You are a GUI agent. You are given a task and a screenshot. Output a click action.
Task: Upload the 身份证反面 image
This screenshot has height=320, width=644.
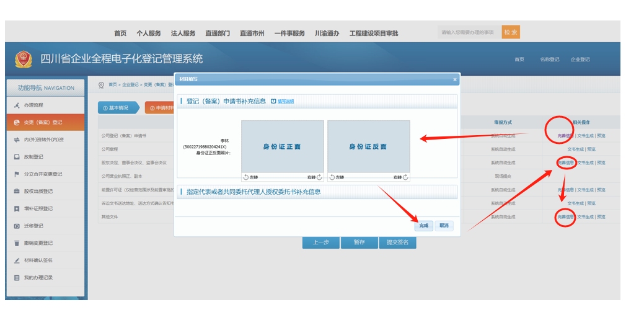[x=368, y=146]
